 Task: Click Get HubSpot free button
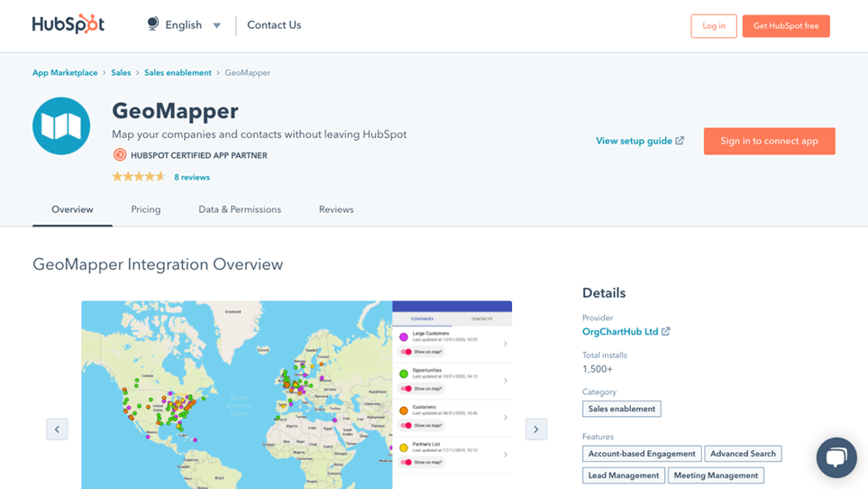(786, 26)
